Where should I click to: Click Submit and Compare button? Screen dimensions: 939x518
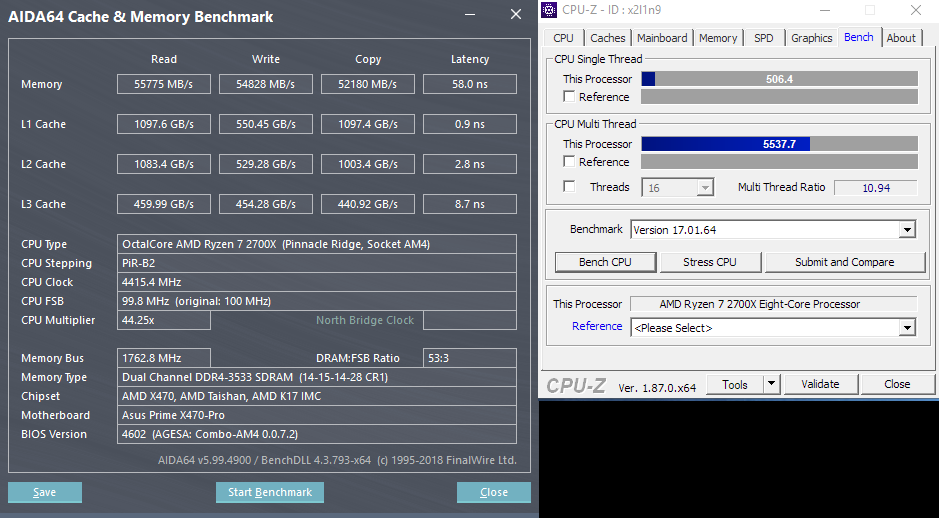[844, 262]
